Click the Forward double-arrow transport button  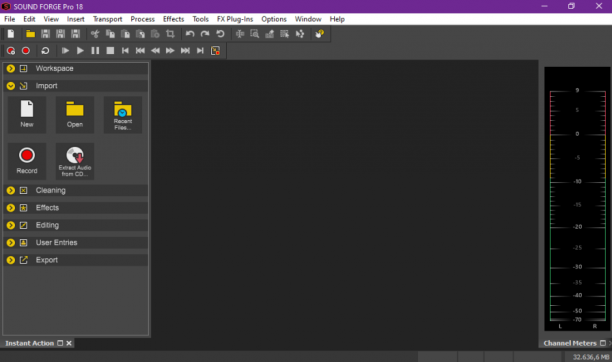point(170,51)
